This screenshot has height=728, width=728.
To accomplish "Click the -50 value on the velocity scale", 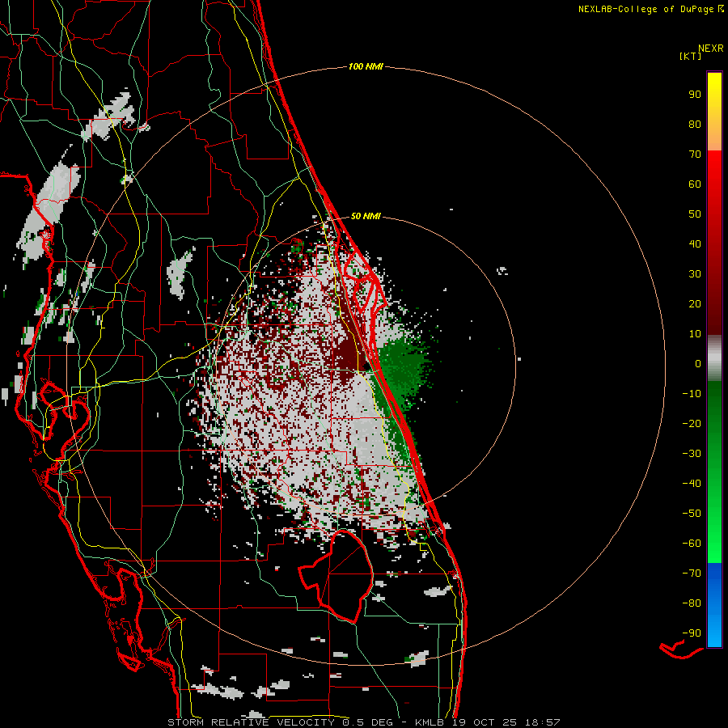I will click(692, 514).
